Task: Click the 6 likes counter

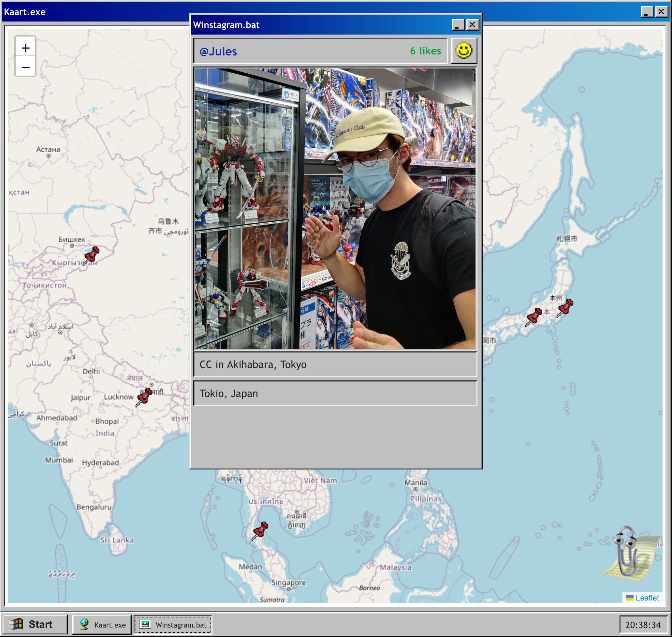Action: (425, 51)
